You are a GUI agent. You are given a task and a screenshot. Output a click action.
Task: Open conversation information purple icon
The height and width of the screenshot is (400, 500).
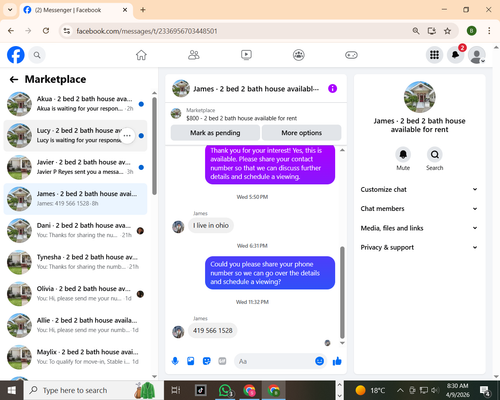coord(332,88)
